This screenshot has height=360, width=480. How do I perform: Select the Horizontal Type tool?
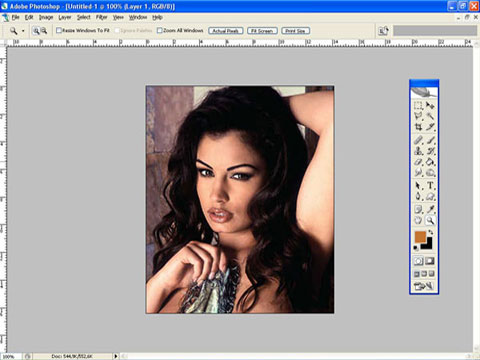point(430,185)
